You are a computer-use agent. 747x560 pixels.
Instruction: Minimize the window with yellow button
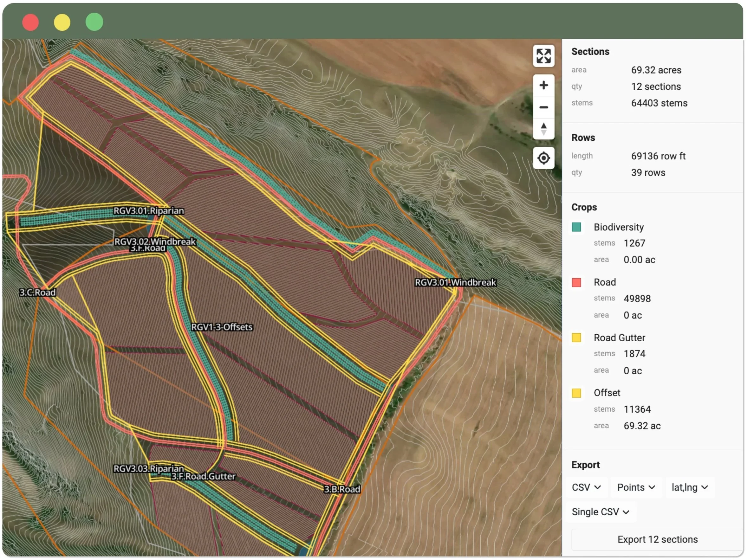tap(62, 22)
